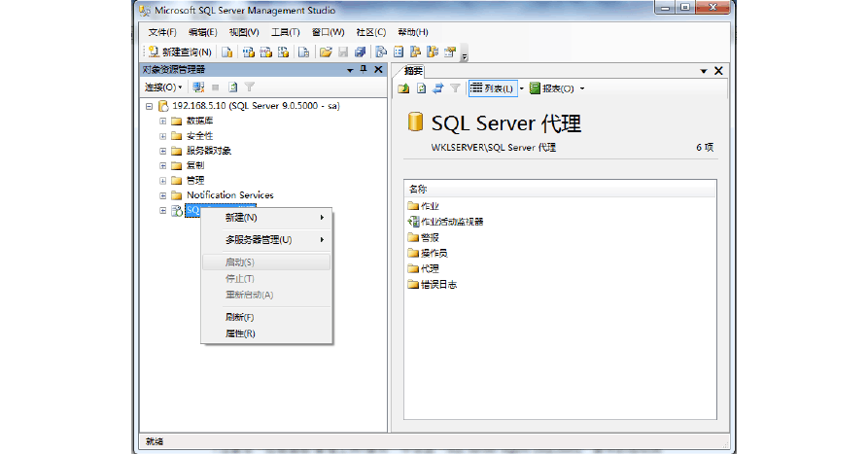Screen dimensions: 868x454
Task: Close the 摘要 summary pane
Action: (718, 71)
